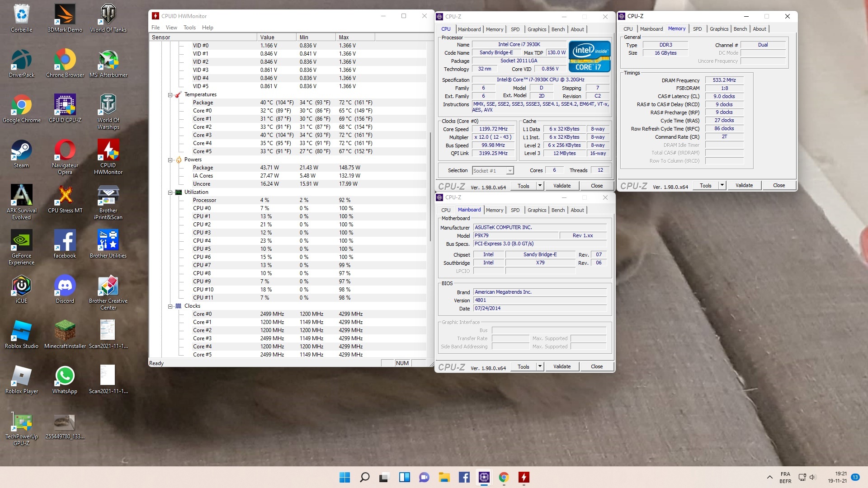Screen dimensions: 868x488
Task: Open facebook desktop shortcut
Action: (x=65, y=244)
